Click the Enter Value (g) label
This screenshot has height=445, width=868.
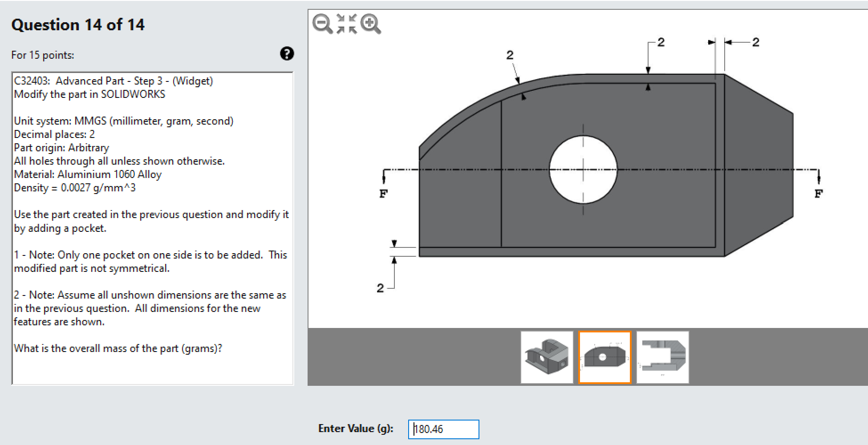(355, 429)
